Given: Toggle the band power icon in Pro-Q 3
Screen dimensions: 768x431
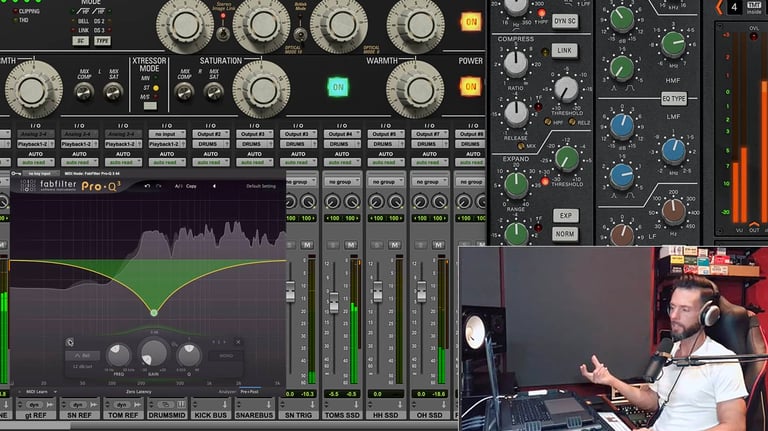Looking at the screenshot, I should pos(70,342).
